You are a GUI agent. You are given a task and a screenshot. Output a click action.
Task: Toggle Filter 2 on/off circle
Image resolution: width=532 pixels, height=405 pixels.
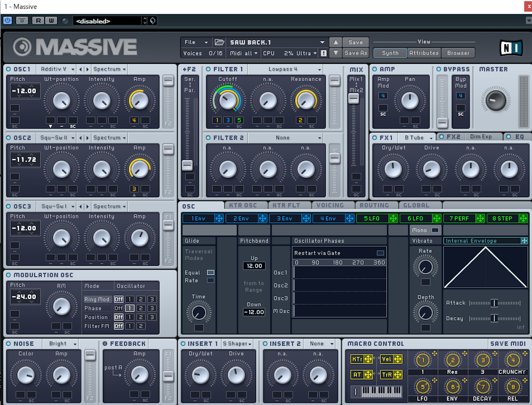(x=208, y=138)
